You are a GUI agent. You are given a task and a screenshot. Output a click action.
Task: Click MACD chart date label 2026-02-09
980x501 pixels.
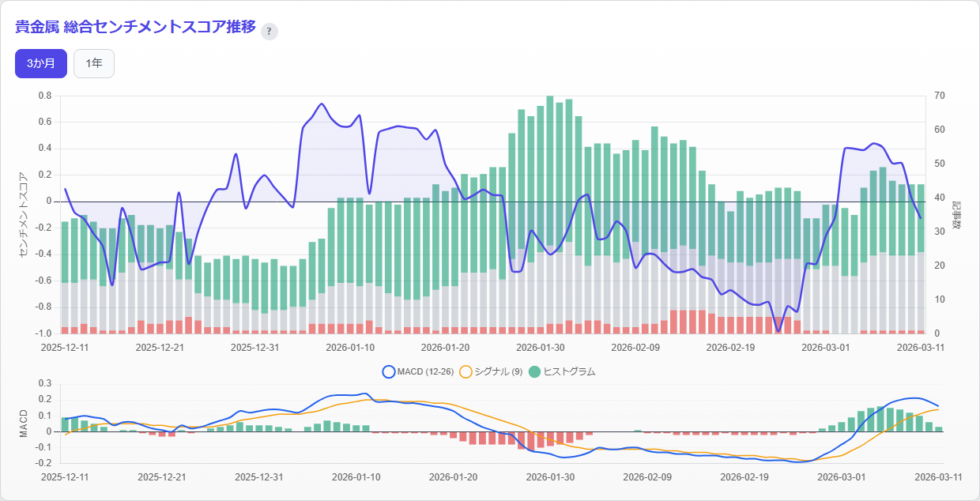[x=647, y=477]
